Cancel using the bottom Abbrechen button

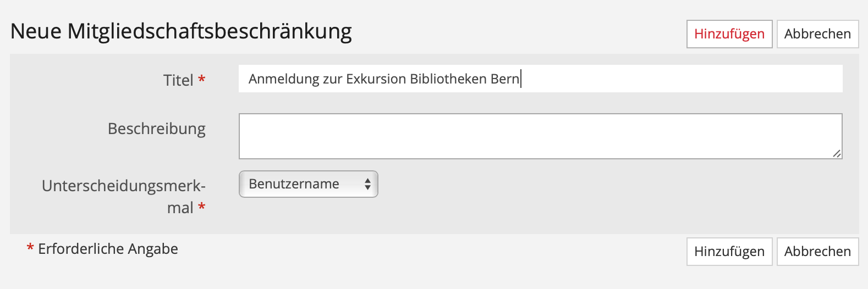817,252
